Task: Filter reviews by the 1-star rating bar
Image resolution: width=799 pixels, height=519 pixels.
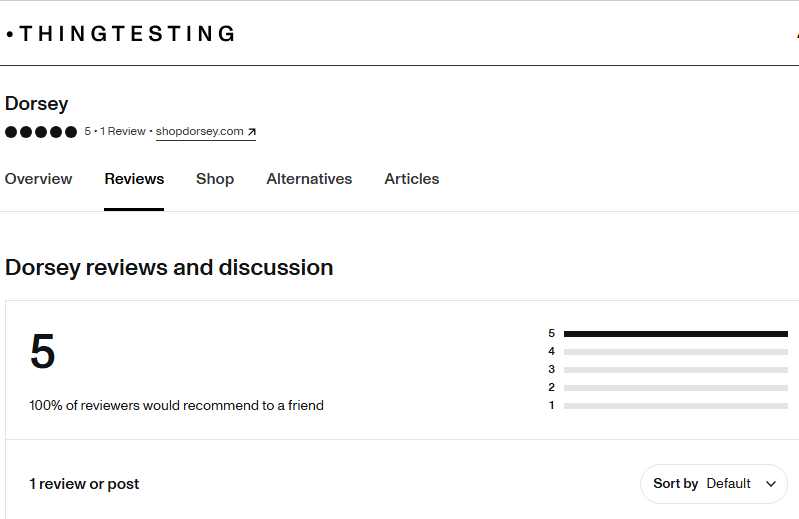Action: pyautogui.click(x=676, y=406)
